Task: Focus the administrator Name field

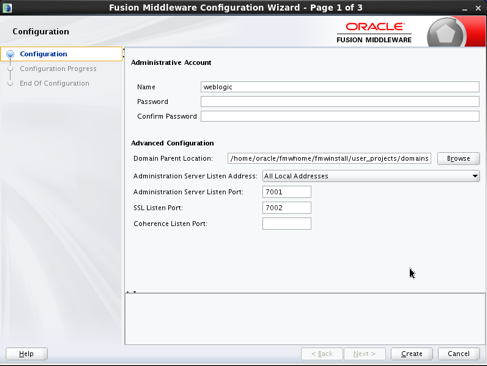Action: pos(340,87)
